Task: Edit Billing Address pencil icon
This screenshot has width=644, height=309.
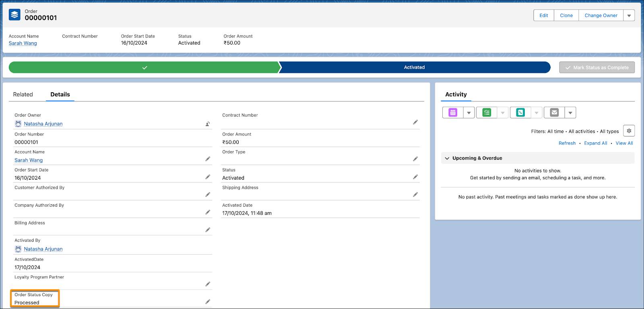Action: pyautogui.click(x=208, y=230)
